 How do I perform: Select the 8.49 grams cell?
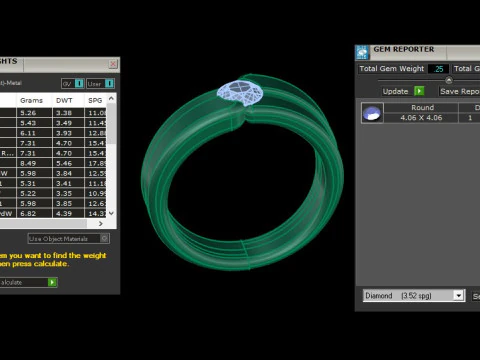tap(34, 163)
